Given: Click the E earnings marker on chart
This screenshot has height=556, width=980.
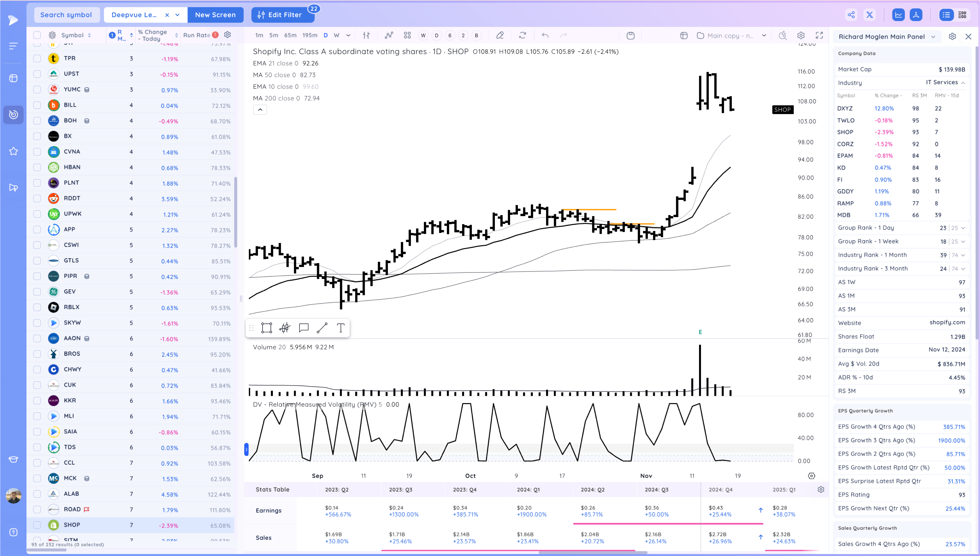Looking at the screenshot, I should [700, 332].
